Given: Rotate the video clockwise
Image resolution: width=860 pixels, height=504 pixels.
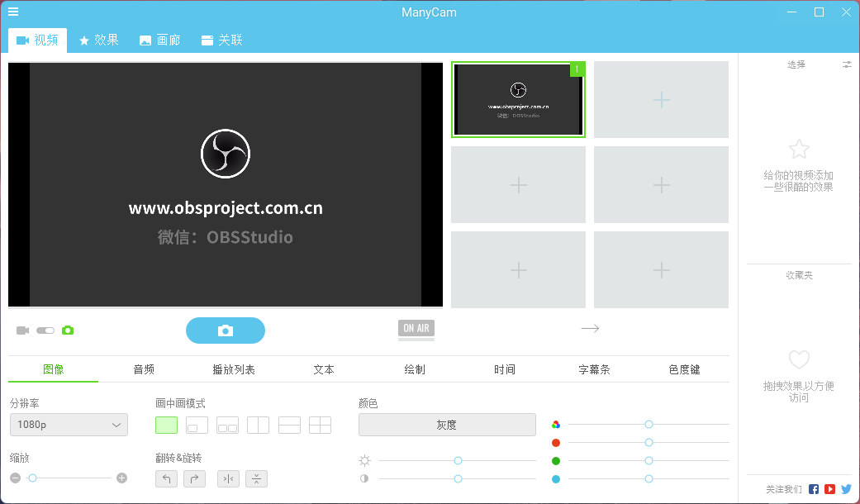Looking at the screenshot, I should point(194,478).
